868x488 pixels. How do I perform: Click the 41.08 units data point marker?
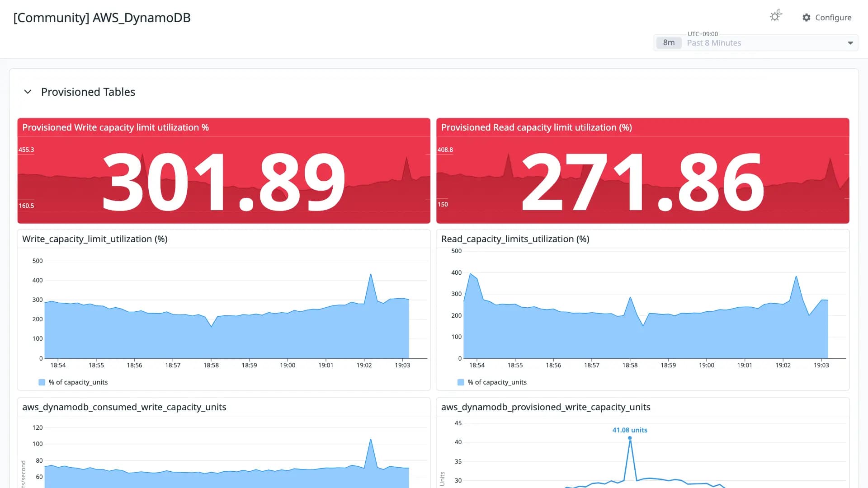click(x=630, y=438)
